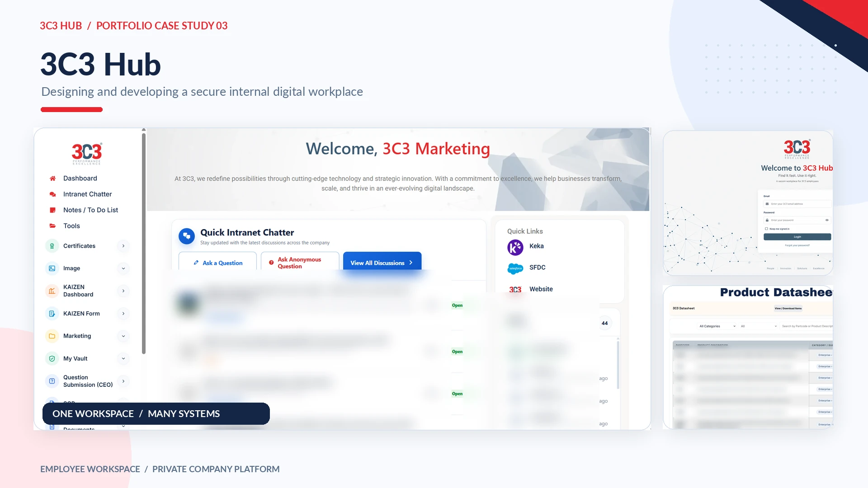Click the password input field
868x488 pixels.
(797, 220)
